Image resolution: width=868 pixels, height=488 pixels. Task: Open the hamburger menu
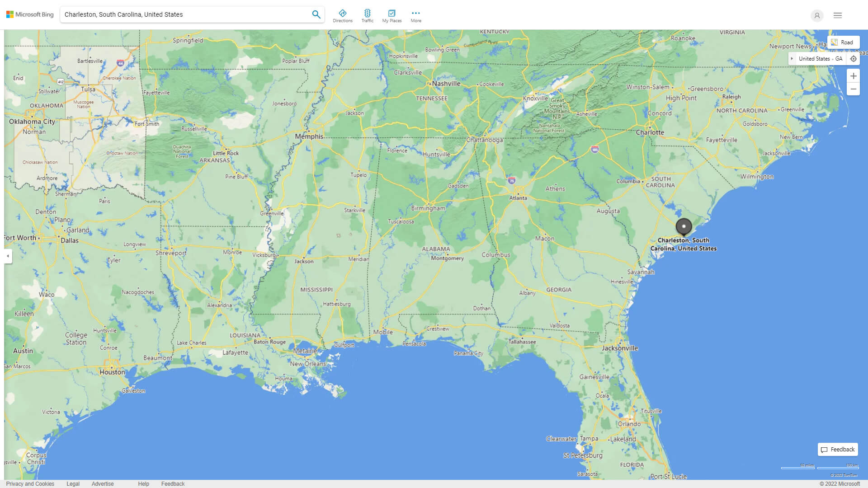coord(837,15)
